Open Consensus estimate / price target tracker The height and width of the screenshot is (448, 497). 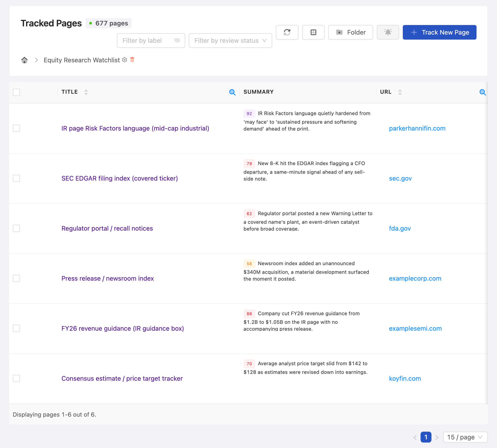pos(122,378)
